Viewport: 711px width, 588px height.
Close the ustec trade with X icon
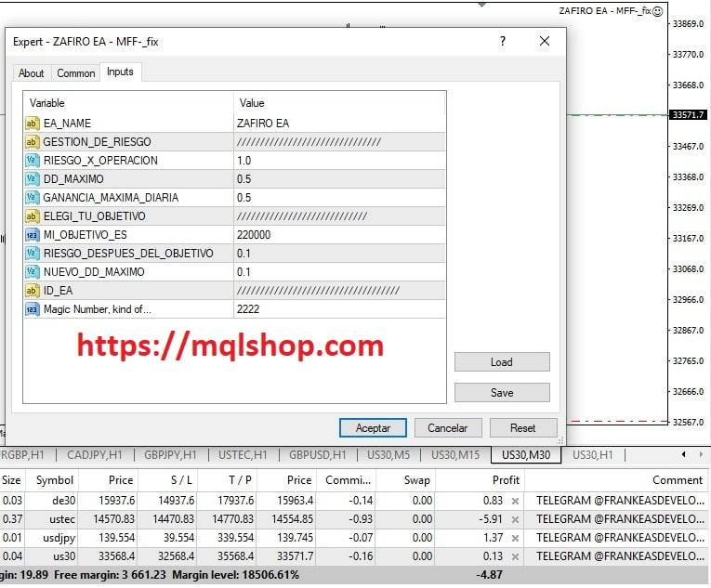(515, 519)
